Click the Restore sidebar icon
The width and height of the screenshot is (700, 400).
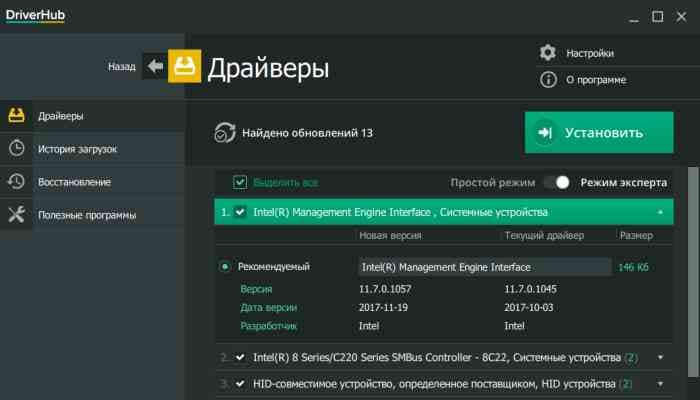click(x=17, y=182)
